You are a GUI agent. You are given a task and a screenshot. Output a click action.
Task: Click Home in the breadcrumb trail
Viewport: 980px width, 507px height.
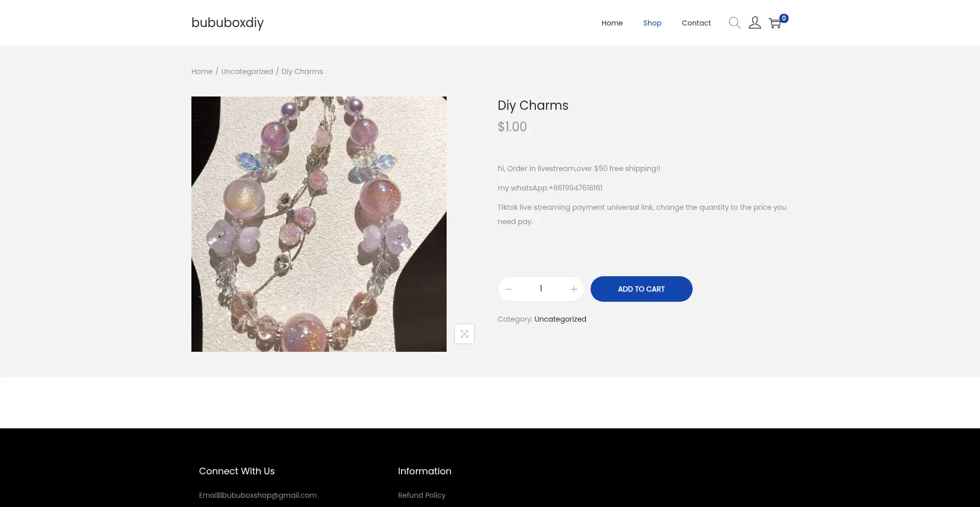click(202, 71)
